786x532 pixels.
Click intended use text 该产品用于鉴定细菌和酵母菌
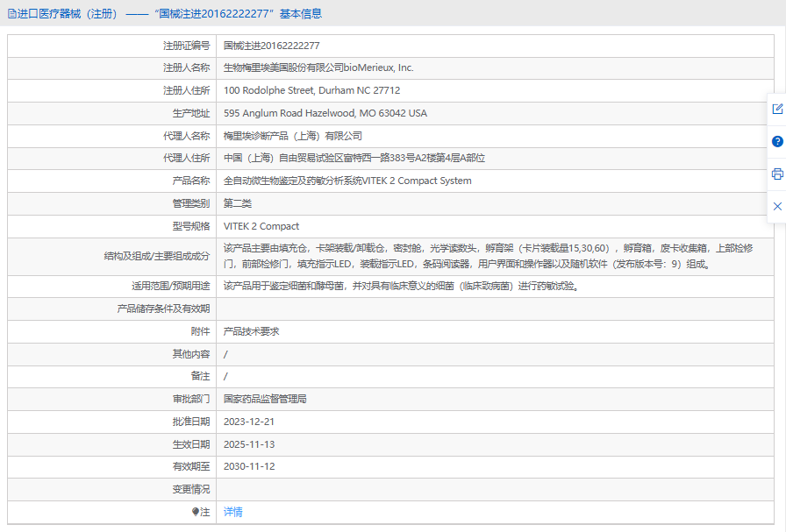coord(402,286)
